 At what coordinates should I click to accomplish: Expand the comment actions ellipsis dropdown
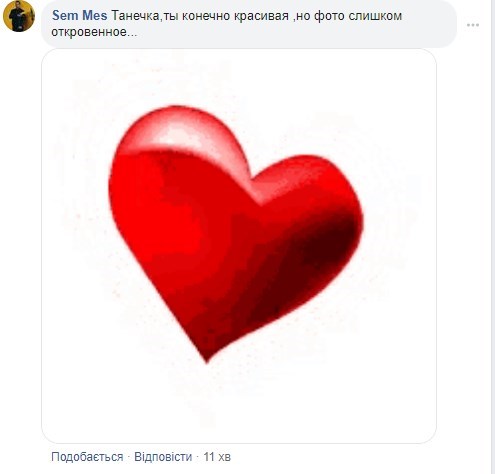tap(473, 25)
